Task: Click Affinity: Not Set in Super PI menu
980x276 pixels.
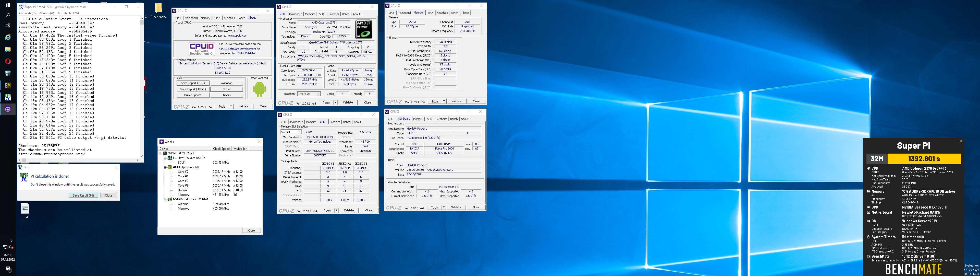Action: [x=68, y=13]
